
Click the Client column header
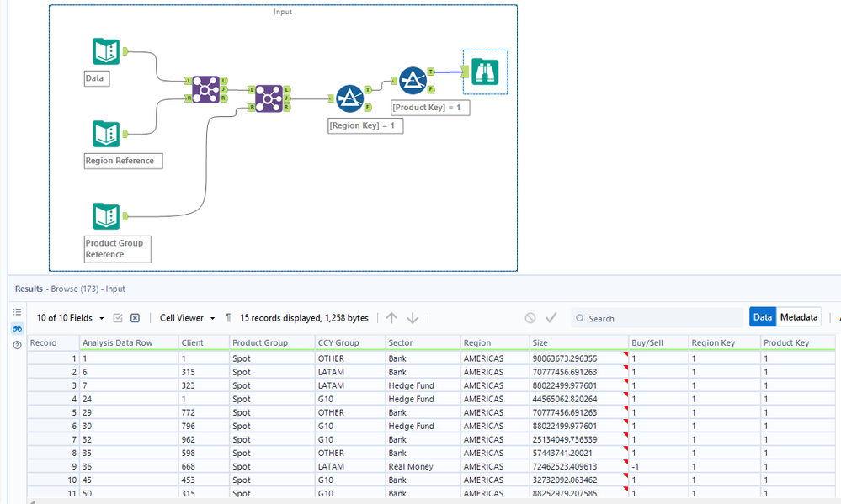pyautogui.click(x=204, y=342)
